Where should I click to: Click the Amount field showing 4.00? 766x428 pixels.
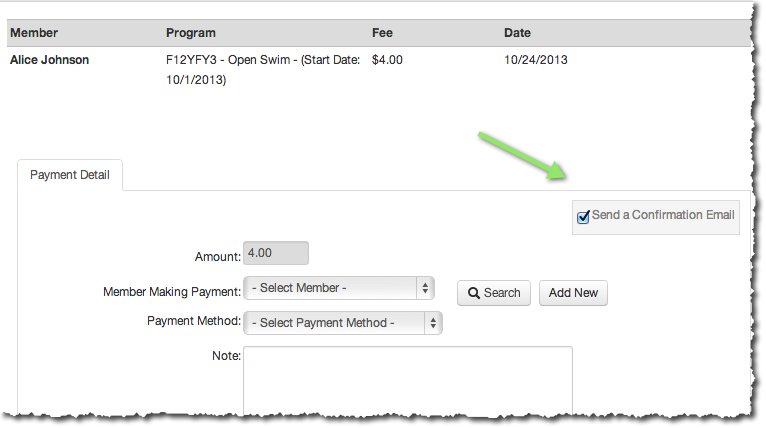276,253
